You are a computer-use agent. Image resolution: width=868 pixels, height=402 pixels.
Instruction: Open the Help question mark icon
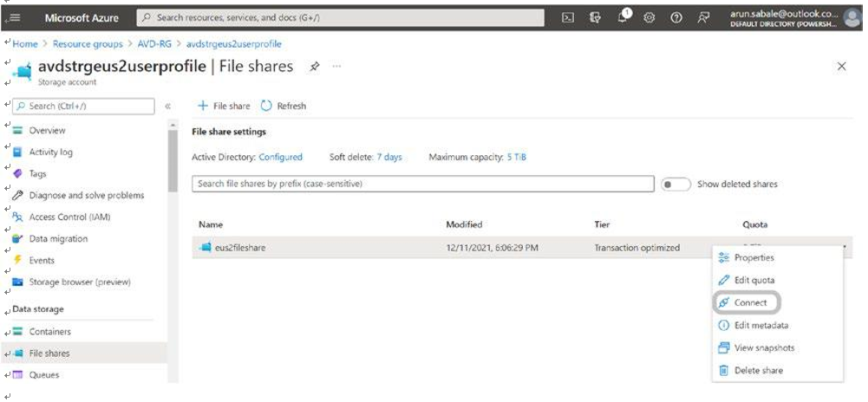pyautogui.click(x=675, y=17)
